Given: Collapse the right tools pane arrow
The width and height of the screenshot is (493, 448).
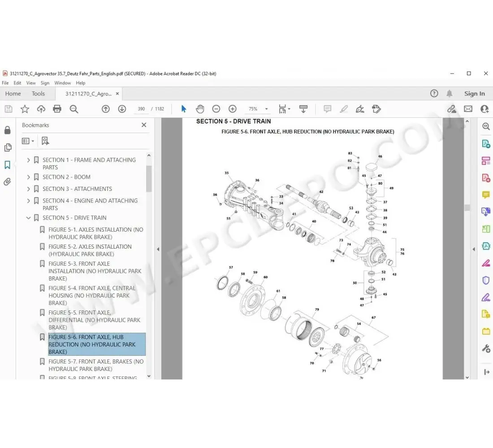Looking at the screenshot, I should 474,249.
